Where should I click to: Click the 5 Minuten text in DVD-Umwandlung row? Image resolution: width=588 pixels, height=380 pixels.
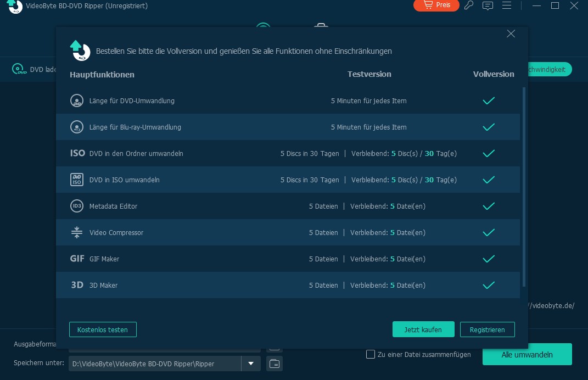[368, 100]
